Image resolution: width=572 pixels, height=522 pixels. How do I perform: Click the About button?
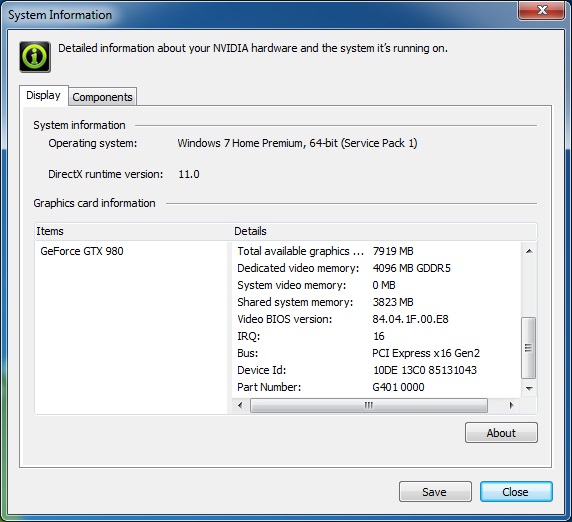(501, 433)
